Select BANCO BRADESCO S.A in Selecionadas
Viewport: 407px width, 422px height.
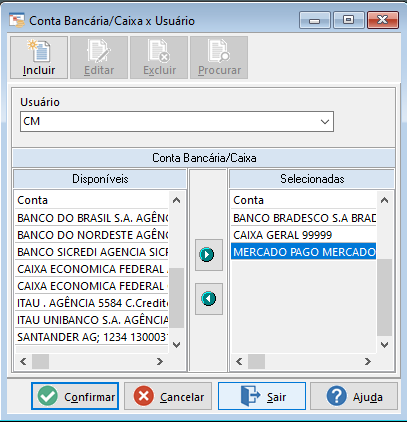pyautogui.click(x=304, y=218)
